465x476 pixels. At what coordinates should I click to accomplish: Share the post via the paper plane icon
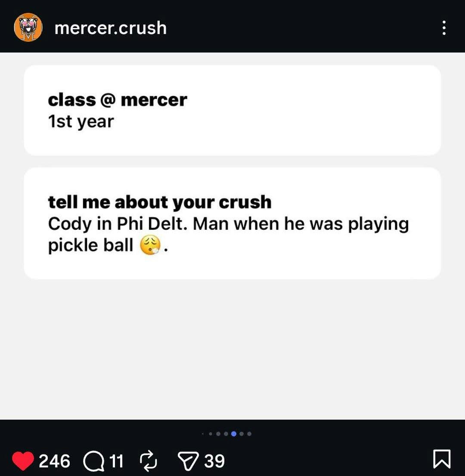(188, 461)
